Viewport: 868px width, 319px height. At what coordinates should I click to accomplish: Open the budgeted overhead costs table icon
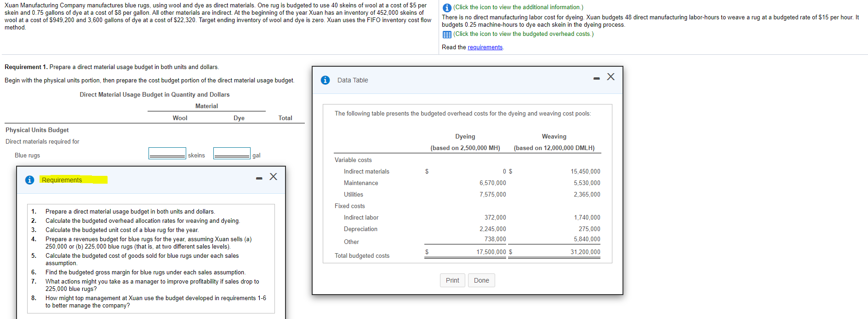tap(446, 35)
